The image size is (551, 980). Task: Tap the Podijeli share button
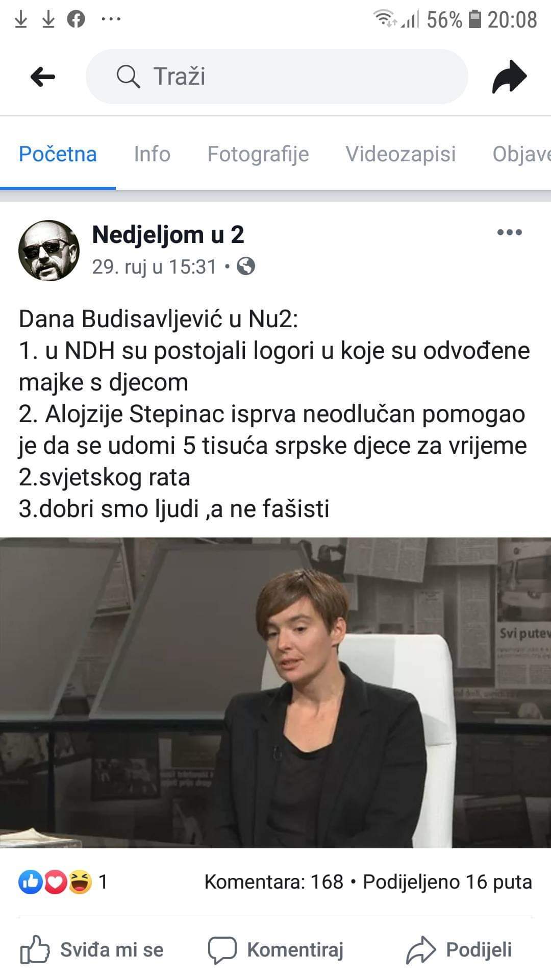(x=459, y=950)
